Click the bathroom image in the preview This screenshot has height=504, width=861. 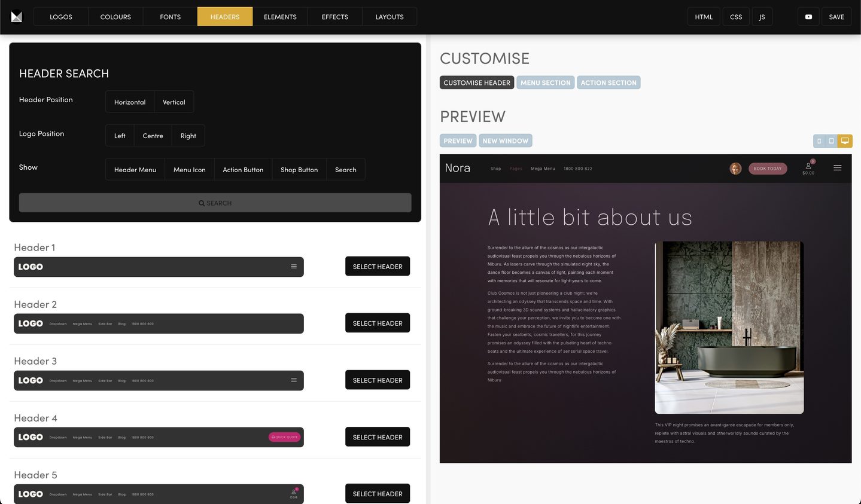(729, 327)
